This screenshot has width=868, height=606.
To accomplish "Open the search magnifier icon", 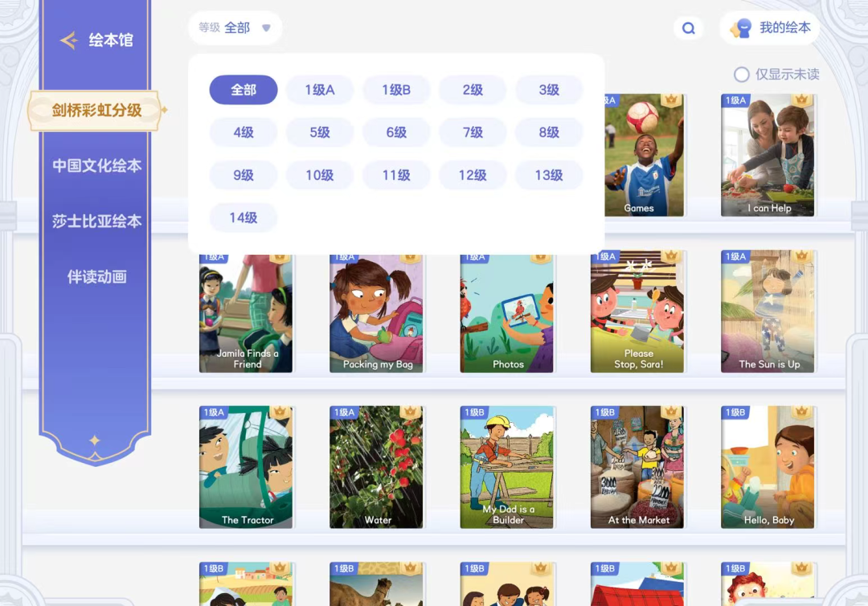I will pos(688,28).
